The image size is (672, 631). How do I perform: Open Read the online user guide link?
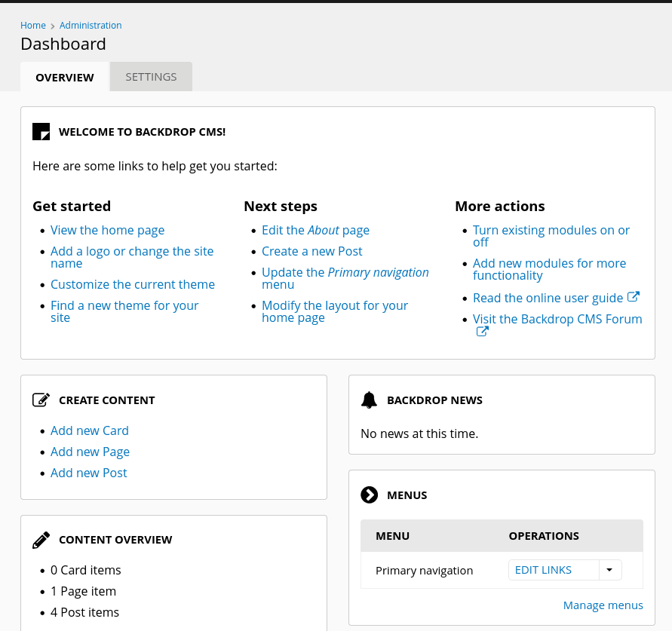coord(548,298)
